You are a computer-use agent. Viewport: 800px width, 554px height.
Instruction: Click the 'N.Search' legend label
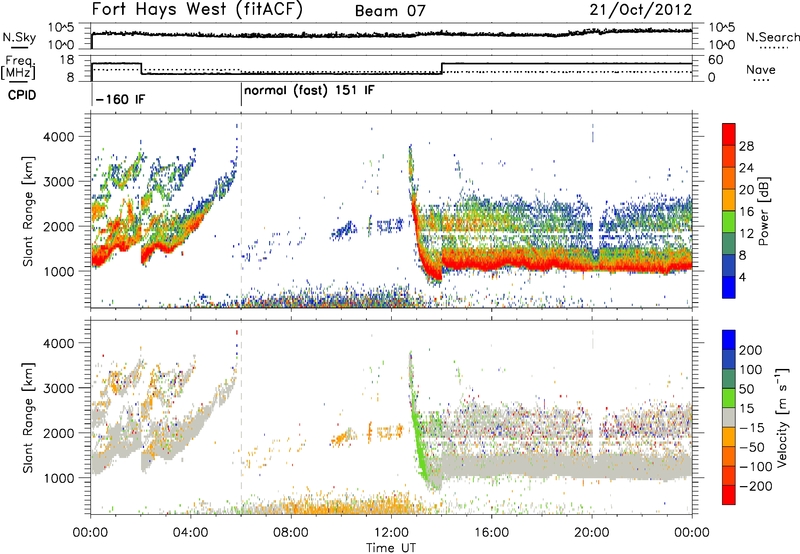pyautogui.click(x=772, y=37)
